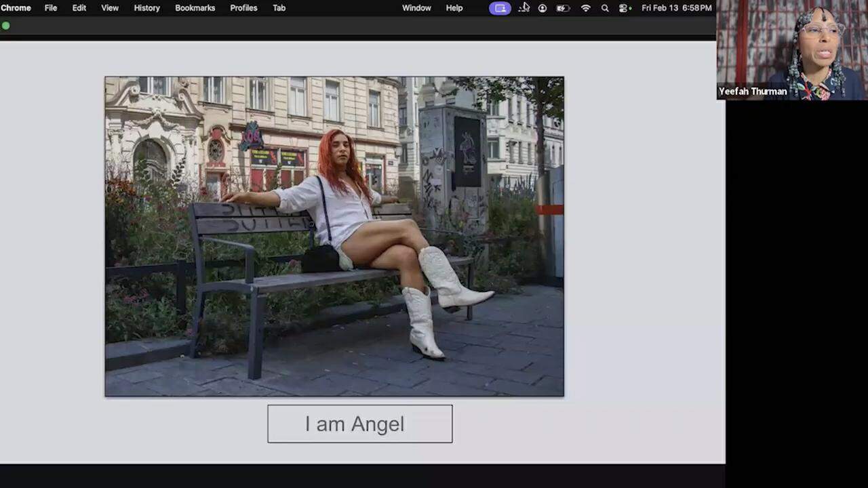Open the Profiles menu
This screenshot has height=488, width=868.
pos(243,8)
